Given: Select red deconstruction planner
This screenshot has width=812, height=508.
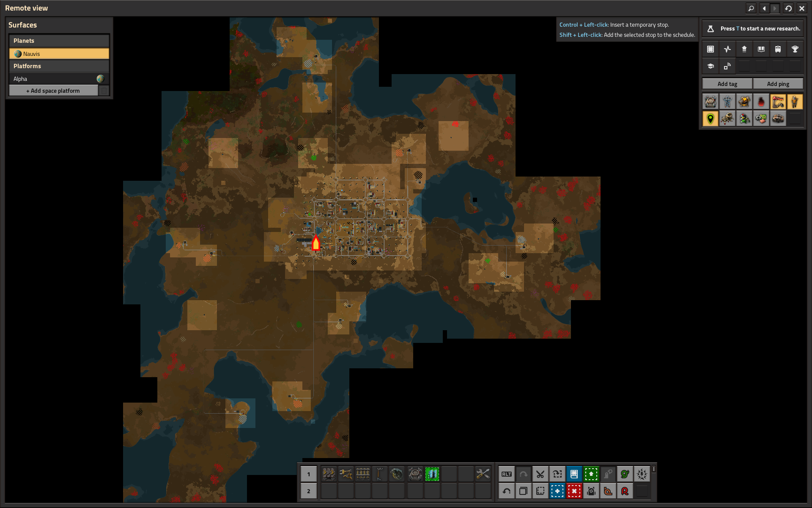Looking at the screenshot, I should tap(574, 491).
